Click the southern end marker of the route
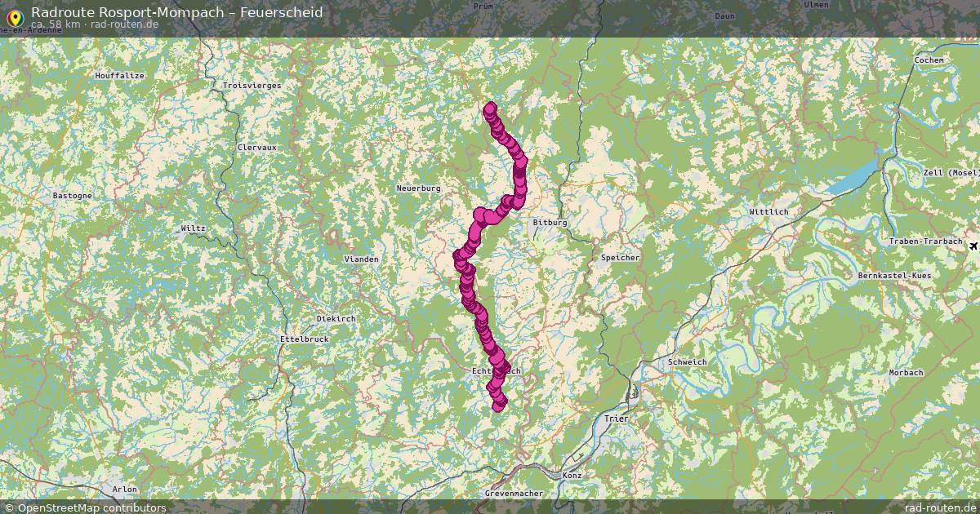The height and width of the screenshot is (514, 980). click(x=499, y=404)
